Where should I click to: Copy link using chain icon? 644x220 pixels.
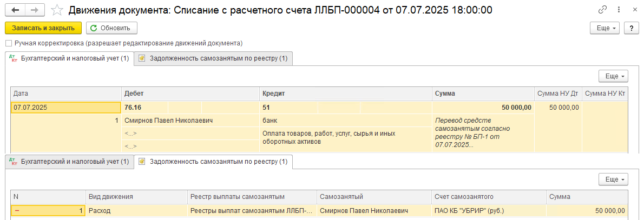(x=603, y=10)
